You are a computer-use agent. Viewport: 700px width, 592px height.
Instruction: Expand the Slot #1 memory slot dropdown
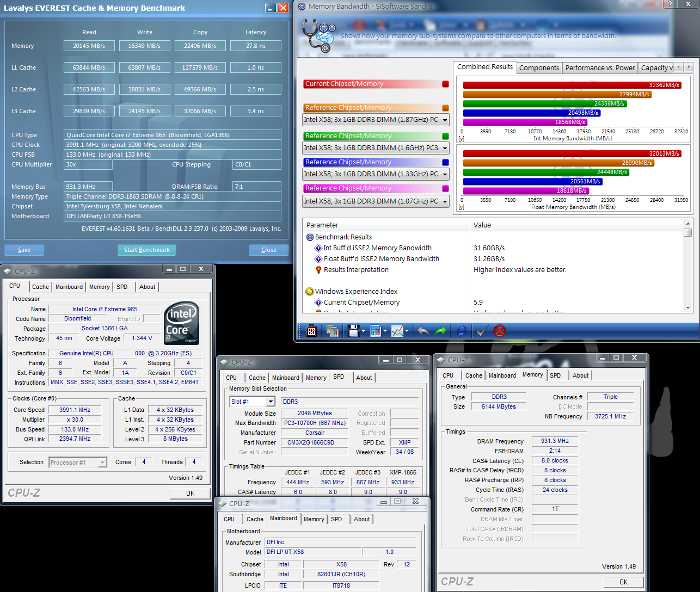270,402
